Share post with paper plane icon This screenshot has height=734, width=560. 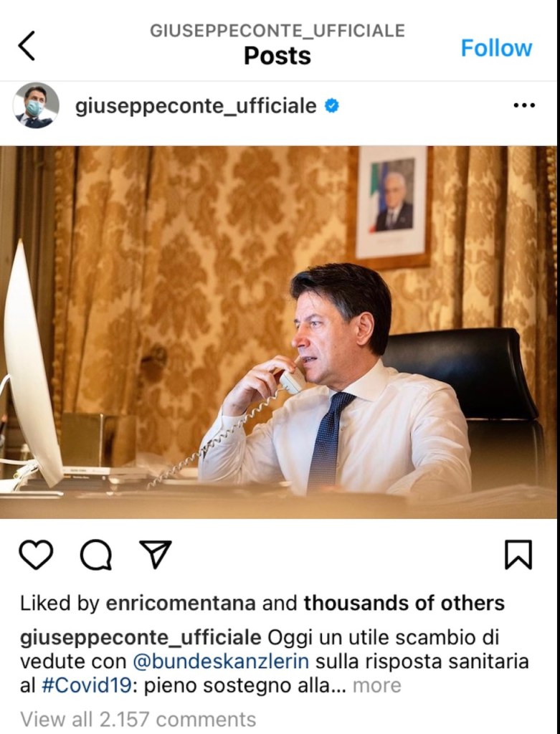pos(156,555)
